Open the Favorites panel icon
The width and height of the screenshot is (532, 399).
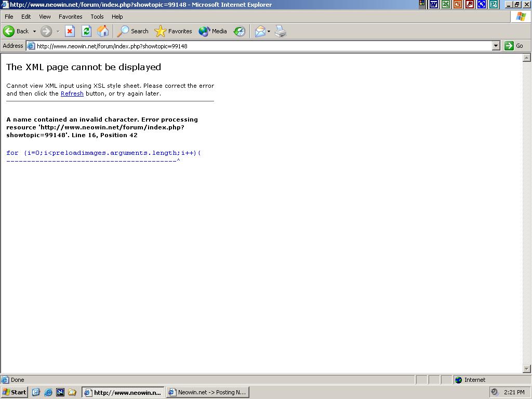161,31
